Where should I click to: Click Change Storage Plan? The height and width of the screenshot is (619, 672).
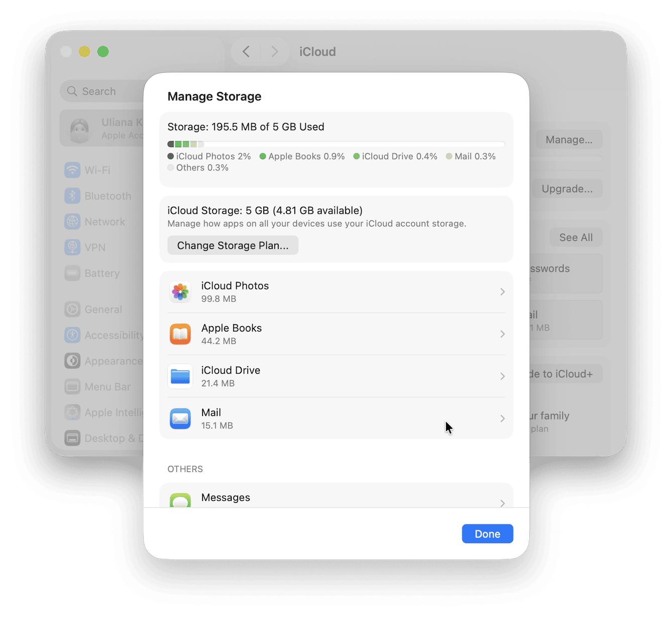point(233,245)
